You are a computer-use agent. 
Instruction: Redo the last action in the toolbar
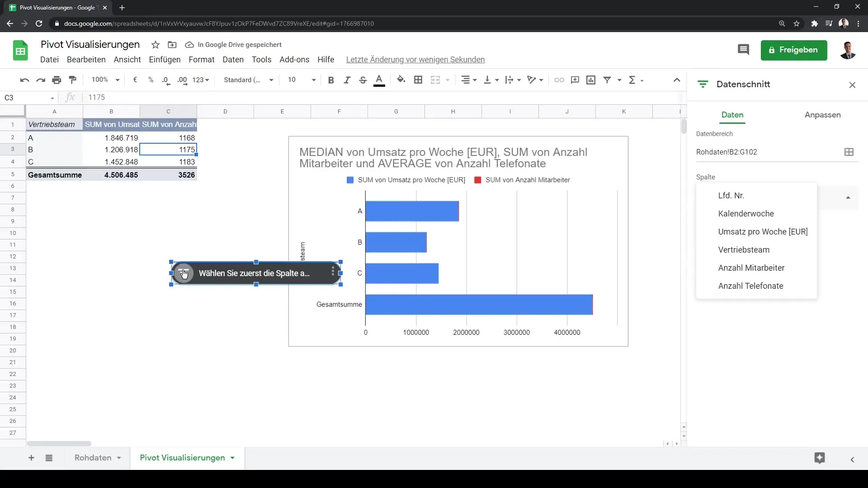tap(41, 80)
